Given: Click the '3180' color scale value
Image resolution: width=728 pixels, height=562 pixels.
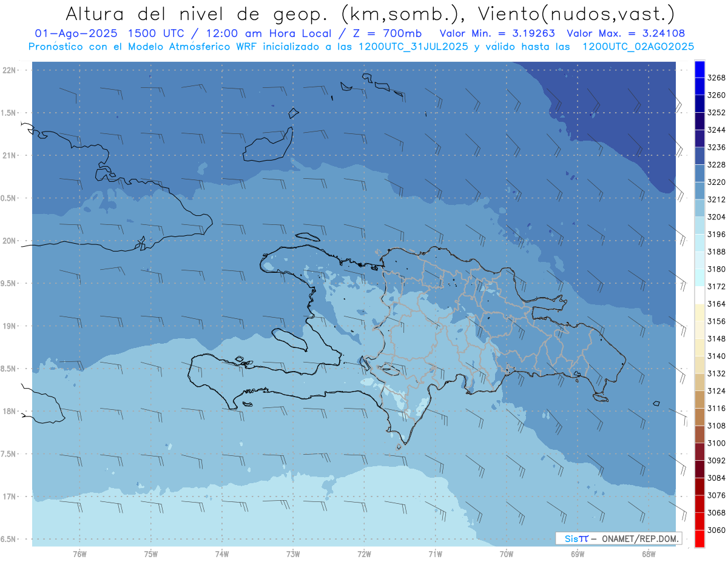Looking at the screenshot, I should (716, 269).
